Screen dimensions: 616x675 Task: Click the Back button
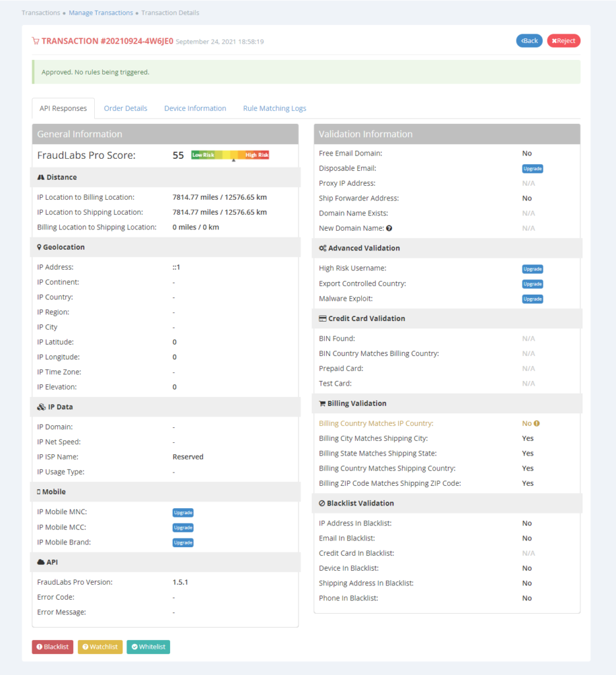click(529, 41)
